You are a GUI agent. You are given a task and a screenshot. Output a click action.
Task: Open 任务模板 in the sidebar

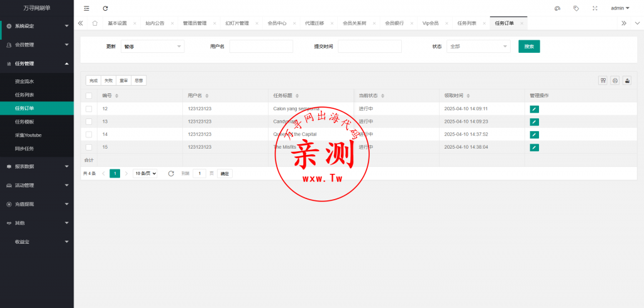click(x=37, y=122)
